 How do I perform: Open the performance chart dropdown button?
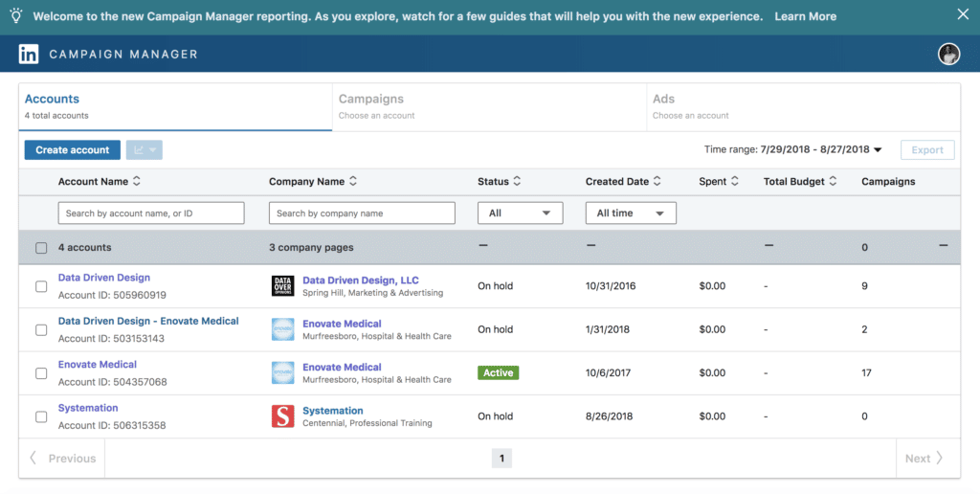[145, 150]
